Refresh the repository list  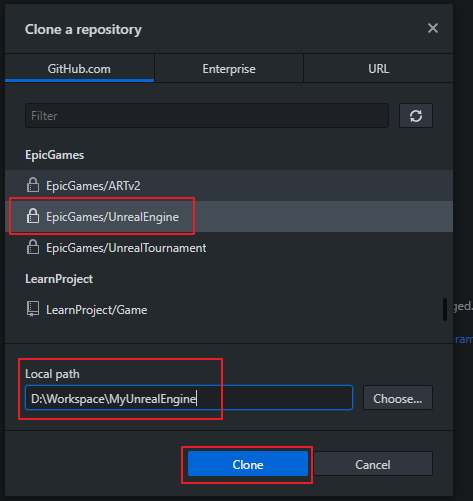(416, 116)
